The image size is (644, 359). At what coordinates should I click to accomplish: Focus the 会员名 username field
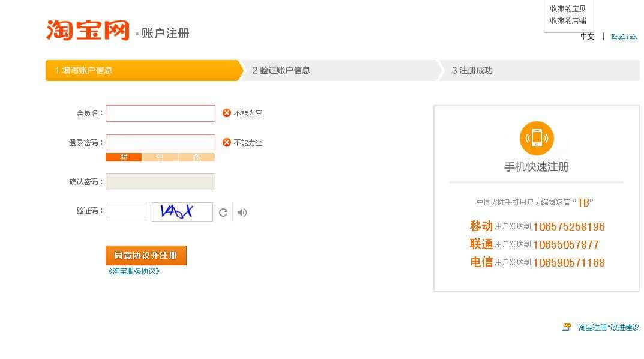pyautogui.click(x=160, y=113)
